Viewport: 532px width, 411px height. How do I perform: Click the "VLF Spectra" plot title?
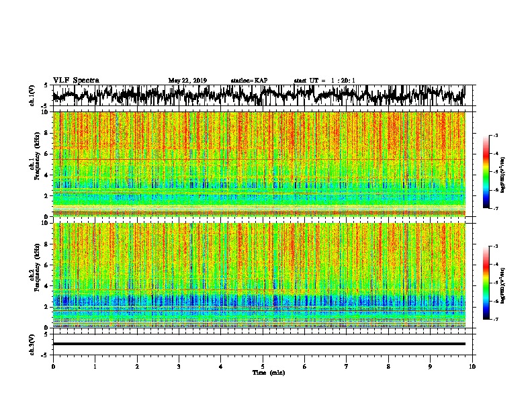[76, 80]
